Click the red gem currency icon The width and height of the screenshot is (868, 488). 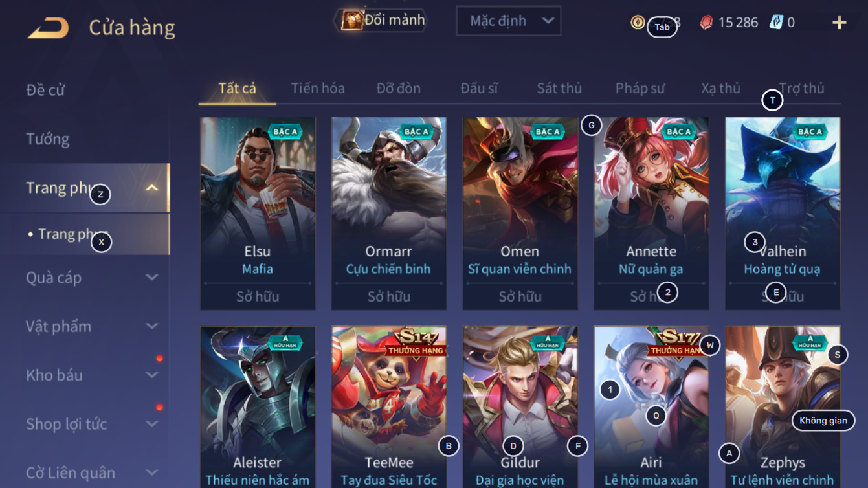coord(706,23)
